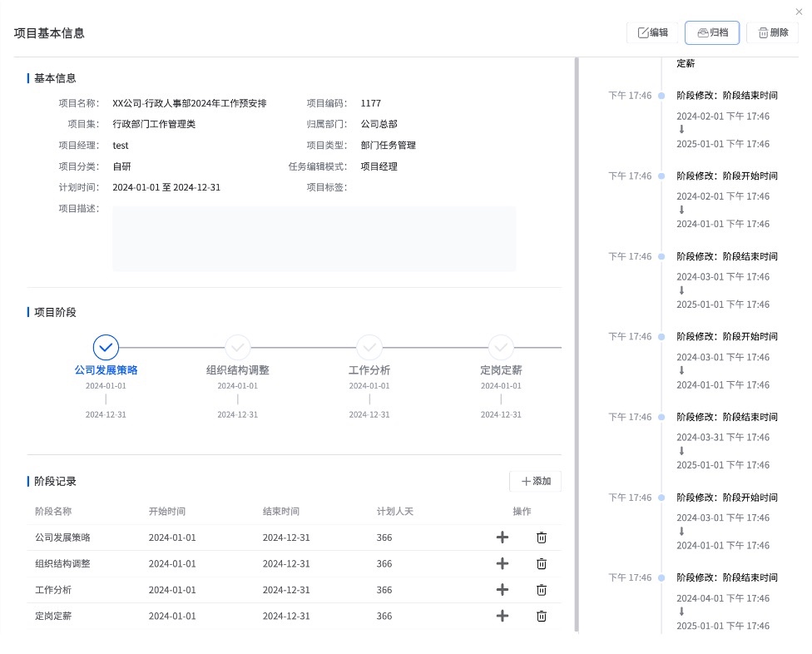This screenshot has width=812, height=654.
Task: Click project category value 自研
Action: click(x=121, y=166)
